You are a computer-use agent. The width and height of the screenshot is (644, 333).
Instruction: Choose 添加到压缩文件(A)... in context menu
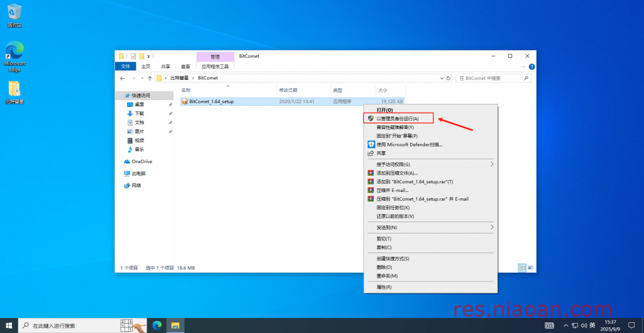click(430, 173)
